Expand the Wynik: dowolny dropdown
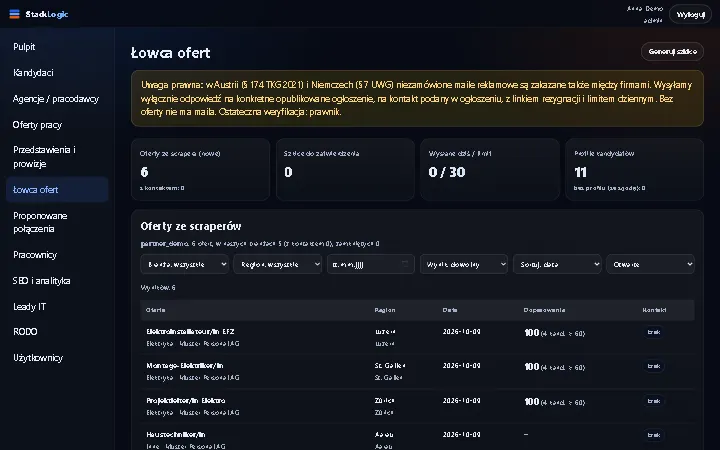Viewport: 720px width, 450px height. (x=464, y=264)
